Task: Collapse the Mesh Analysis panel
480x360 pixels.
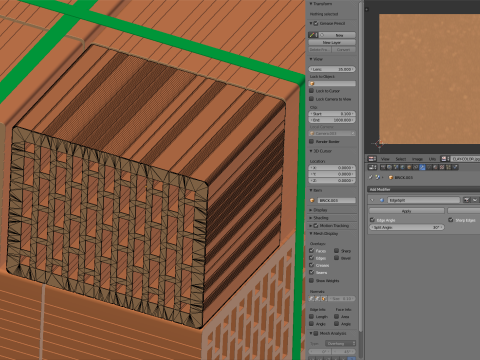Action: pyautogui.click(x=311, y=333)
